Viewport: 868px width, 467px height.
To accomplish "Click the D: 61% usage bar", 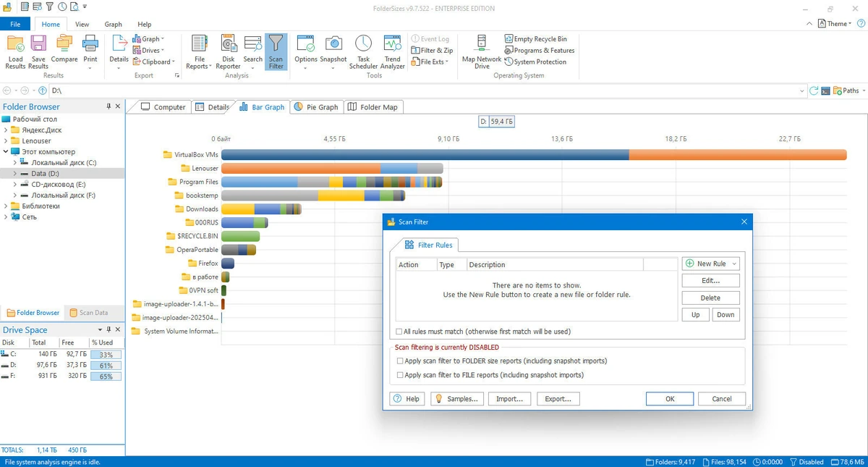I will (x=106, y=366).
